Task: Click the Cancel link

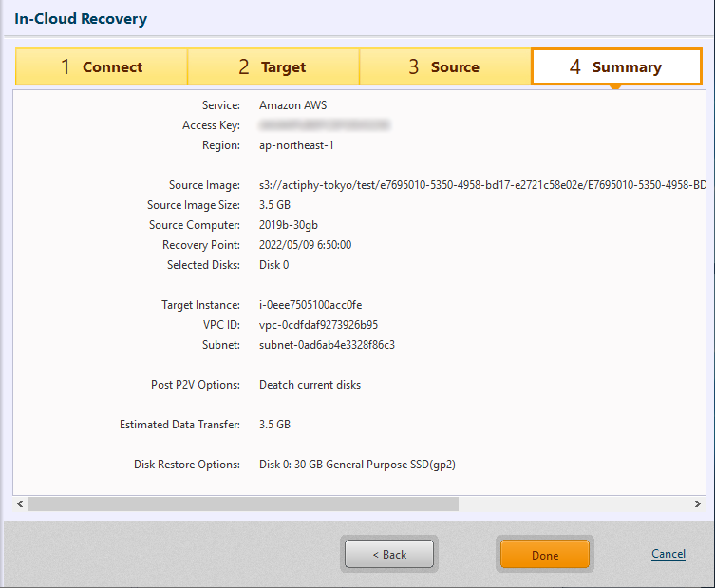Action: (668, 554)
